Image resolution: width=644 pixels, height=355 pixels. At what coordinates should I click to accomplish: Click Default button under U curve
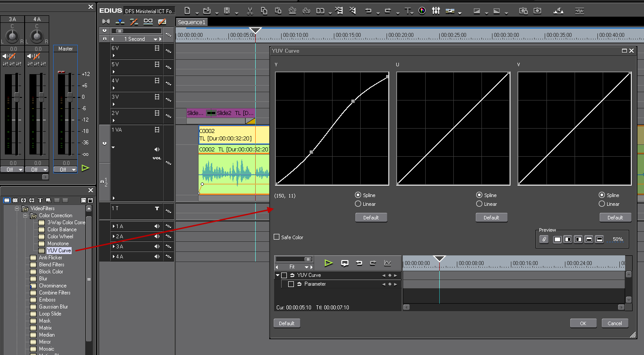491,218
